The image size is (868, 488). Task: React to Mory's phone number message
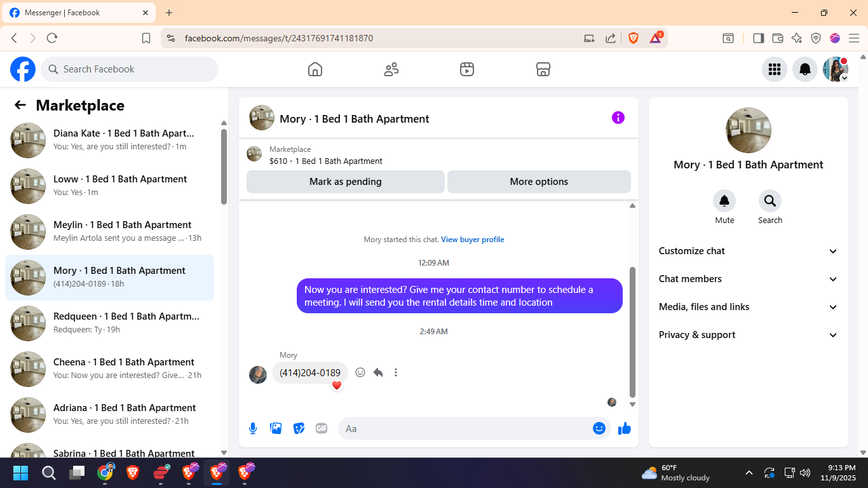[x=360, y=372]
